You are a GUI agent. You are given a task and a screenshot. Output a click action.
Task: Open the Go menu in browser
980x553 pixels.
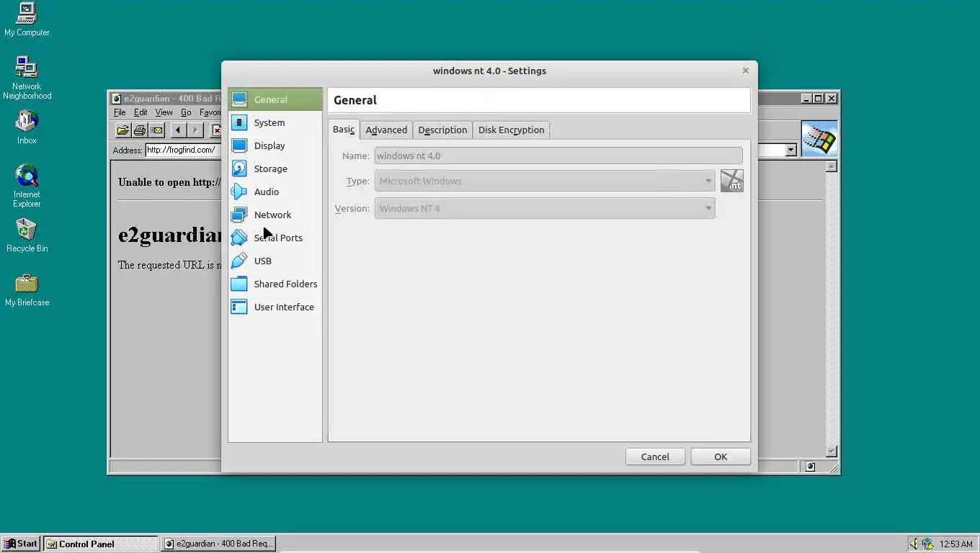pos(186,112)
